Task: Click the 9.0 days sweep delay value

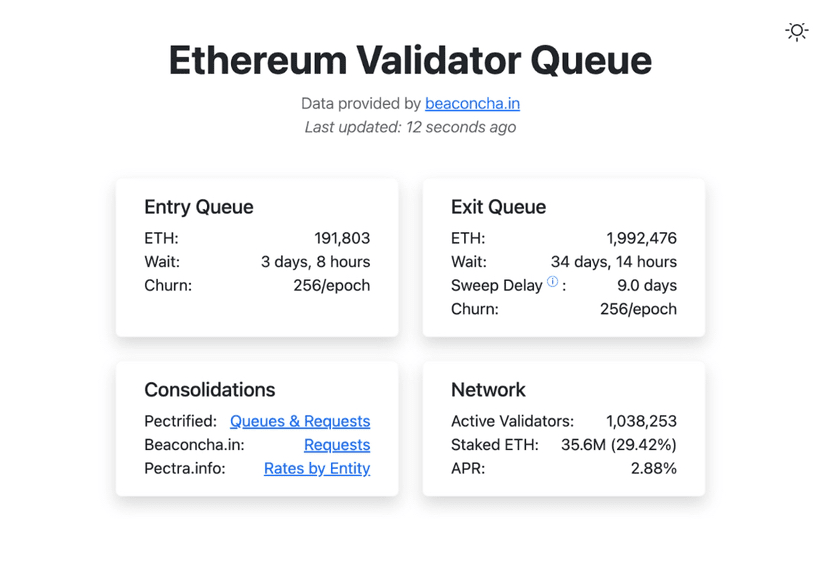Action: 647,285
